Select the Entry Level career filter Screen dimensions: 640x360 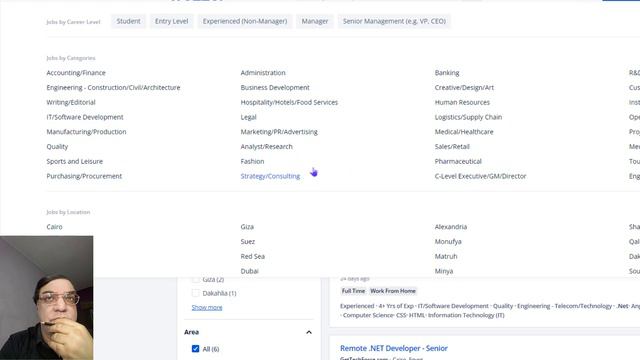(x=171, y=21)
